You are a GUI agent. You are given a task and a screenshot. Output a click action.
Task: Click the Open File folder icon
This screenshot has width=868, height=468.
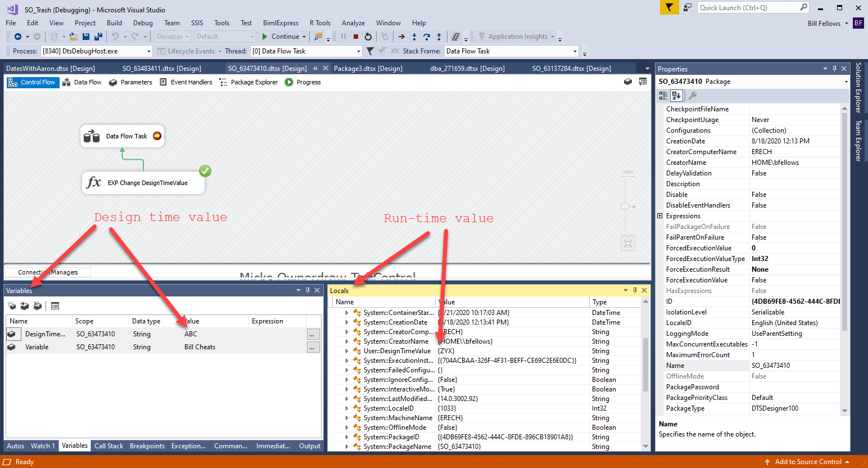[x=73, y=37]
